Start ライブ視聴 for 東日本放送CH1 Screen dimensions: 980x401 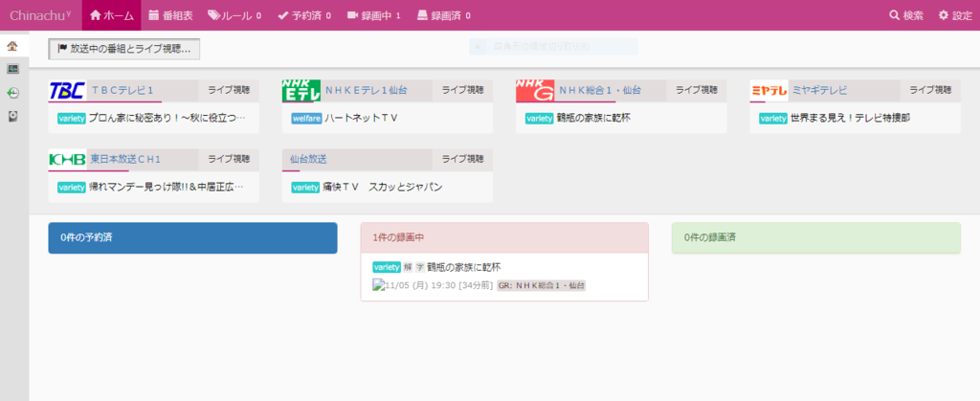[x=229, y=159]
